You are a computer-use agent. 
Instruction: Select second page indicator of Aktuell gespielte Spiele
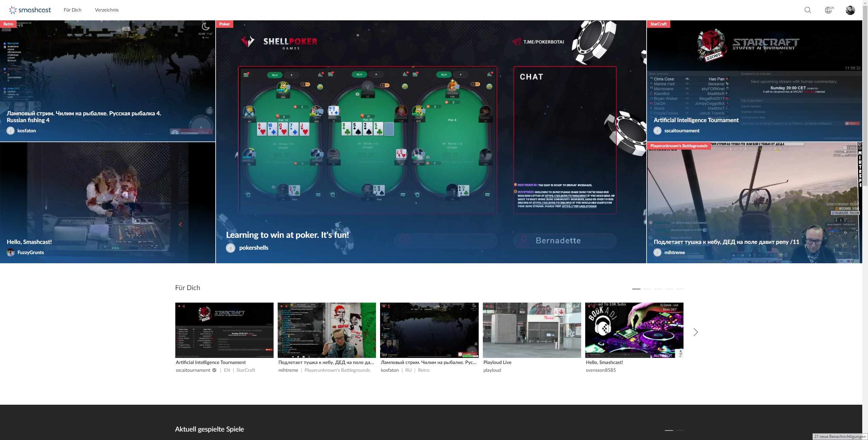pyautogui.click(x=679, y=430)
